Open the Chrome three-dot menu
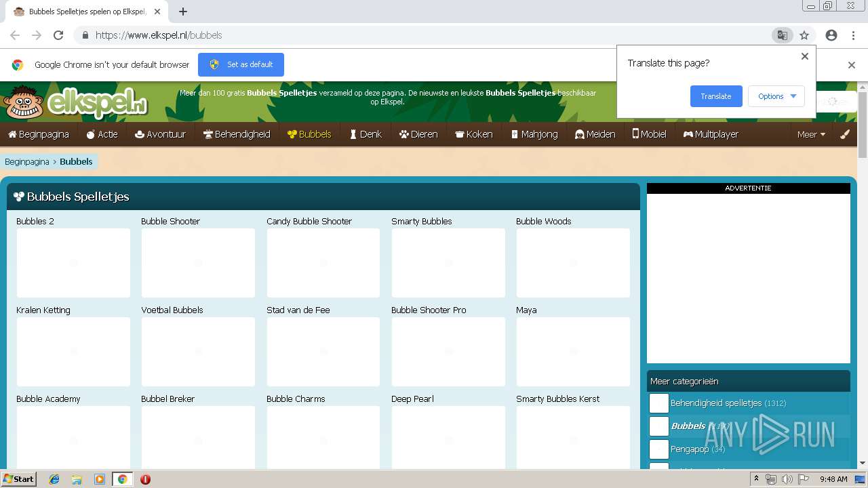Screen dimensions: 868x488 click(x=853, y=35)
